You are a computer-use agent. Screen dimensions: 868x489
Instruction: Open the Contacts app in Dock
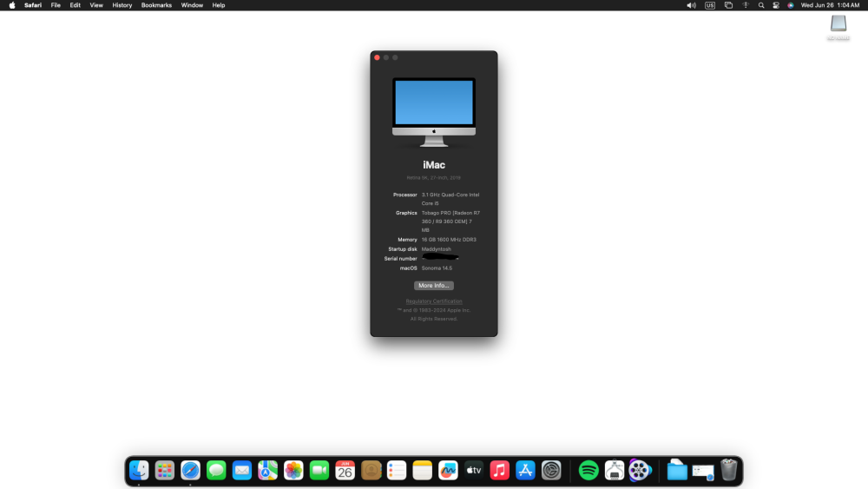coord(371,471)
